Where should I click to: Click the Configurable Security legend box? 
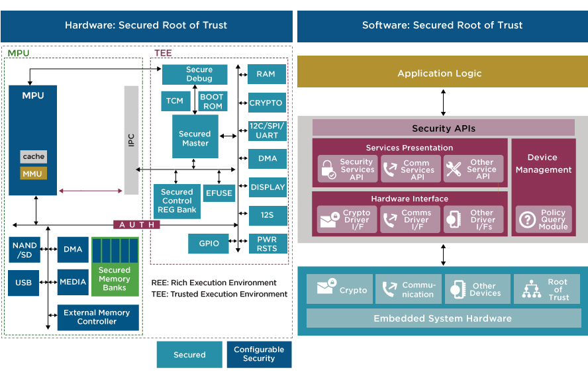(258, 354)
